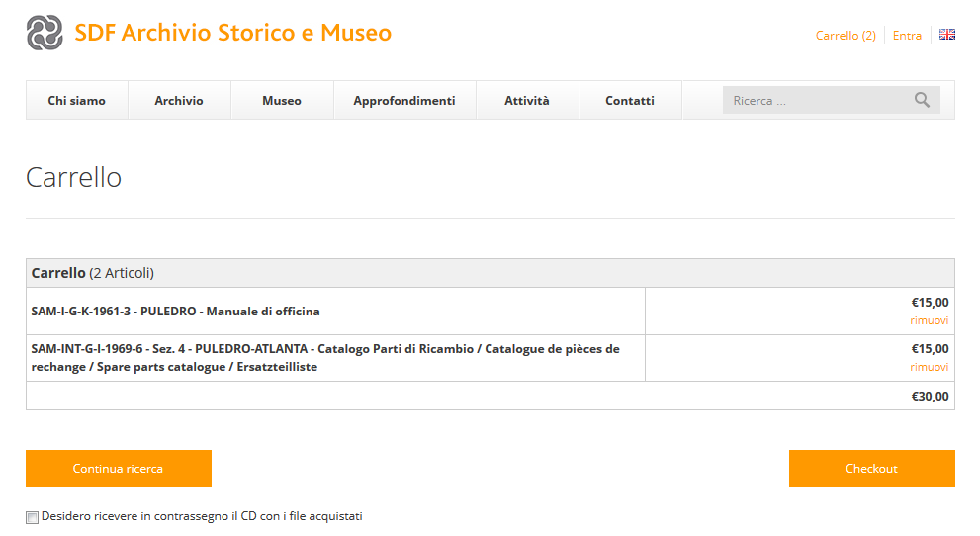Image resolution: width=980 pixels, height=536 pixels.
Task: Open the Chi siamo menu
Action: (76, 101)
